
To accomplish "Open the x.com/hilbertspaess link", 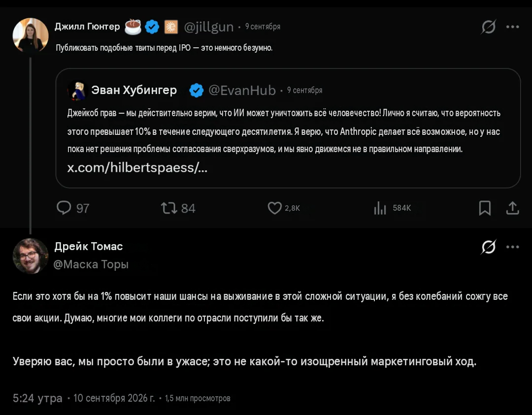I will pos(137,167).
